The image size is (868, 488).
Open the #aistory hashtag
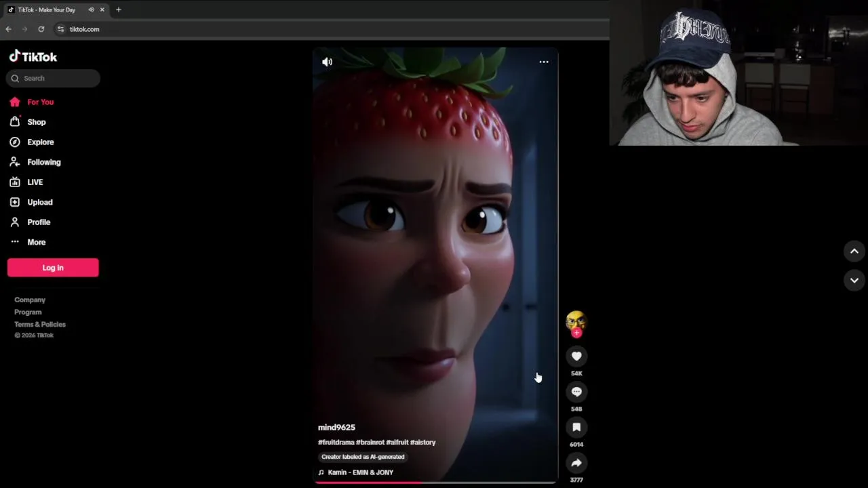pyautogui.click(x=423, y=442)
